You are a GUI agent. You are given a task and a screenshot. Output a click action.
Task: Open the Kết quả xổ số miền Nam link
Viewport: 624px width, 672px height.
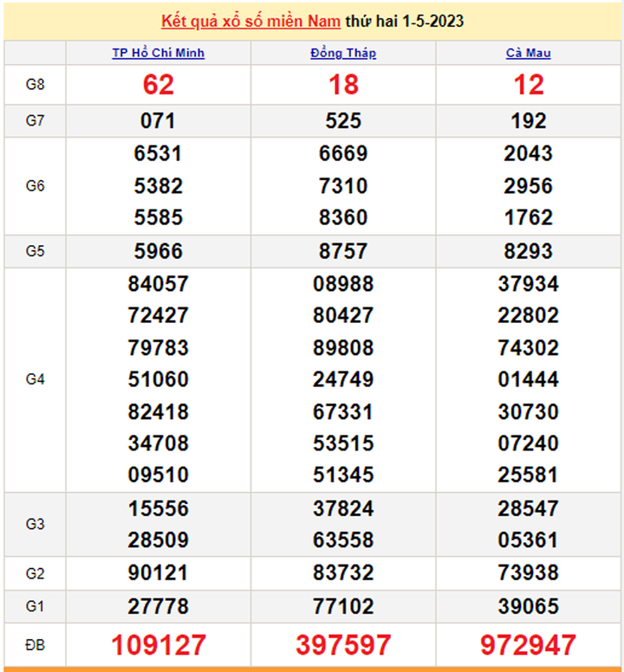(250, 22)
